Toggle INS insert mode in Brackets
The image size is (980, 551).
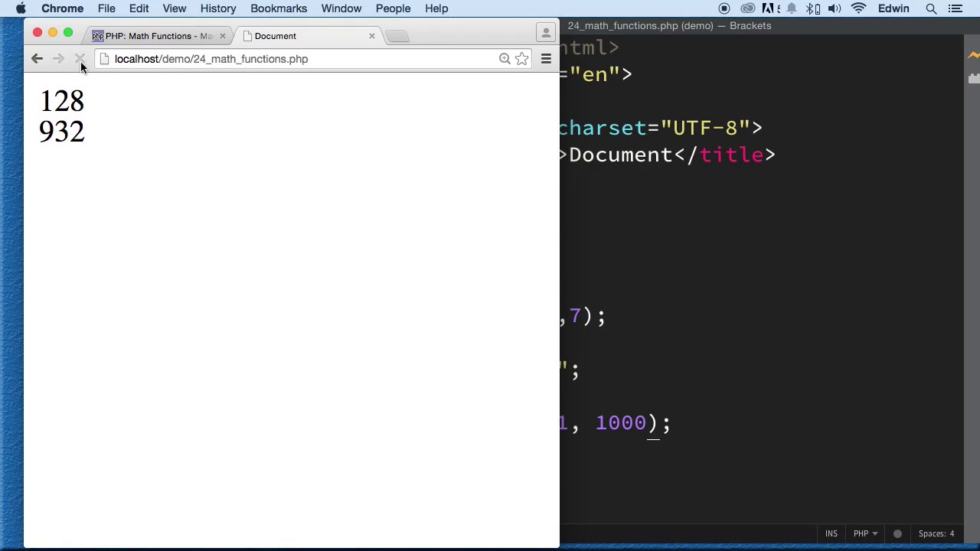tap(831, 533)
